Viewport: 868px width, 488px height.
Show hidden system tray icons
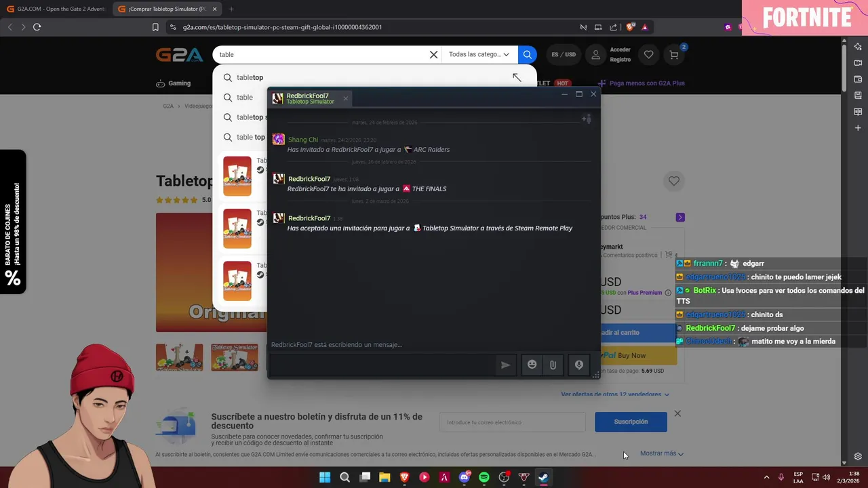pyautogui.click(x=766, y=477)
